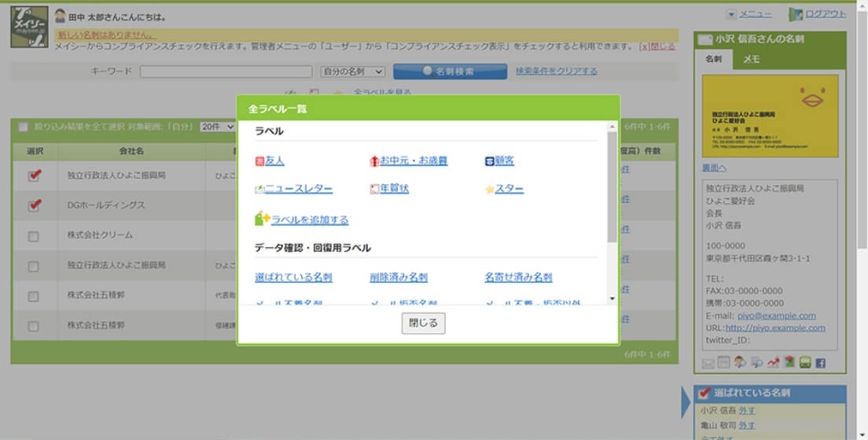Switch to the メモ tab
The height and width of the screenshot is (440, 868).
751,60
